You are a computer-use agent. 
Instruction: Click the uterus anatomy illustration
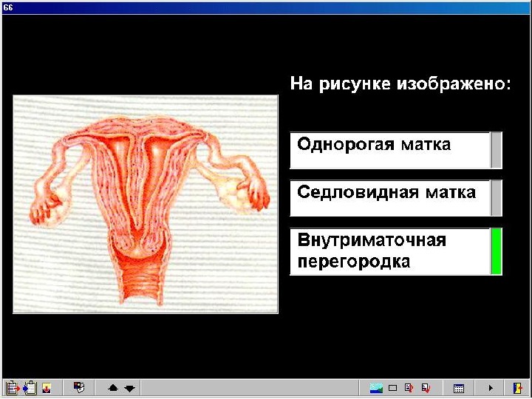pyautogui.click(x=146, y=204)
